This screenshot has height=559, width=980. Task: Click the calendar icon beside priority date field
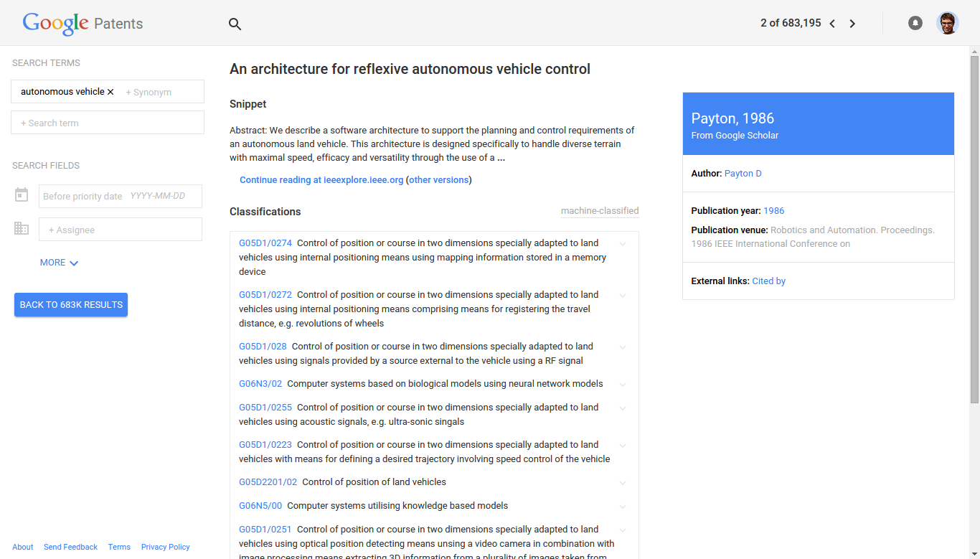coord(22,194)
